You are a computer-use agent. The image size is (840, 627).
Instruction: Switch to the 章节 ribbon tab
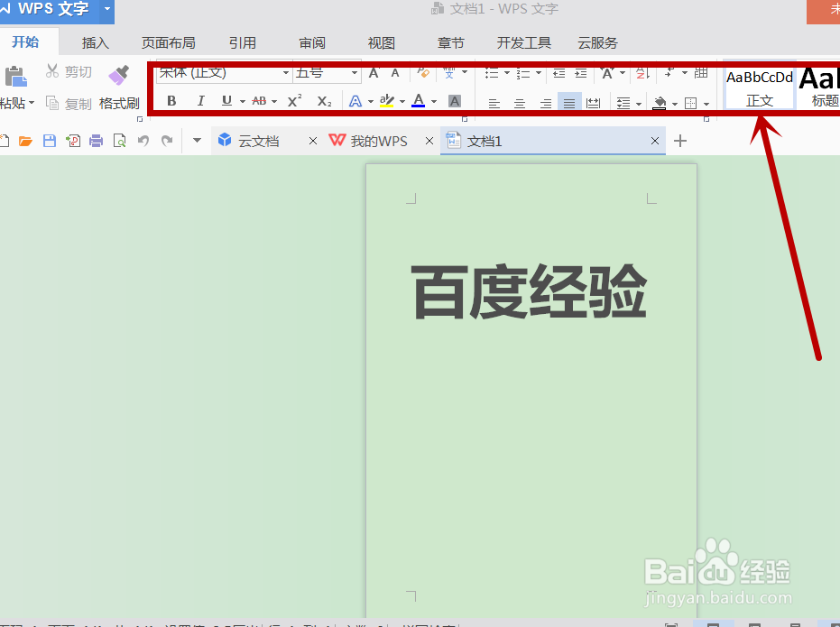click(x=450, y=42)
